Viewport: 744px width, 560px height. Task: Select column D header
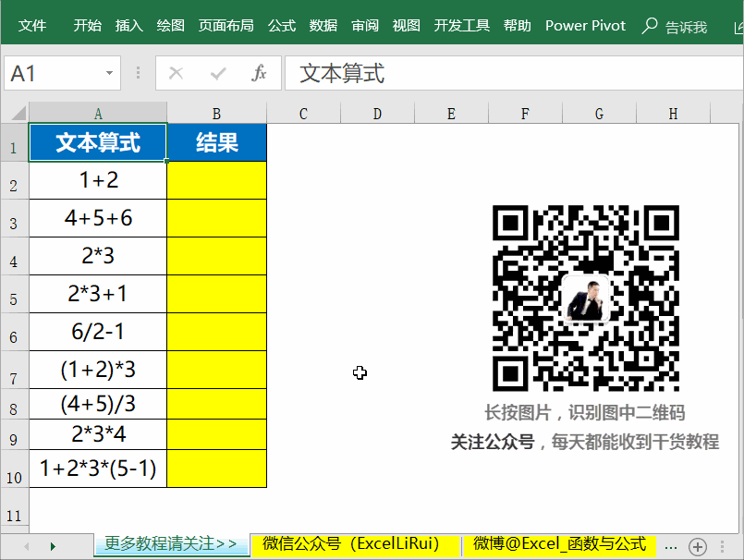(x=378, y=114)
